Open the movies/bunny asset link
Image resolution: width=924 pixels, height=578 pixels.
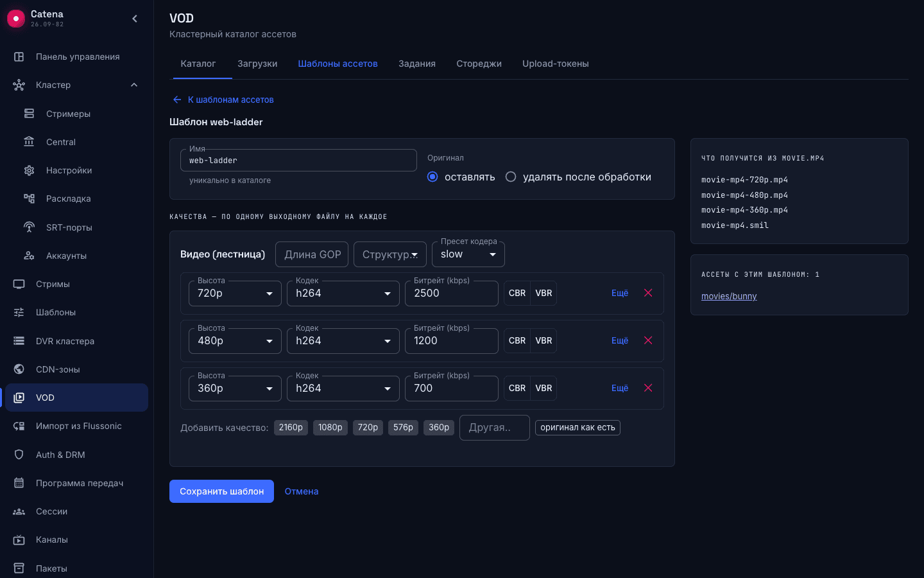click(729, 296)
